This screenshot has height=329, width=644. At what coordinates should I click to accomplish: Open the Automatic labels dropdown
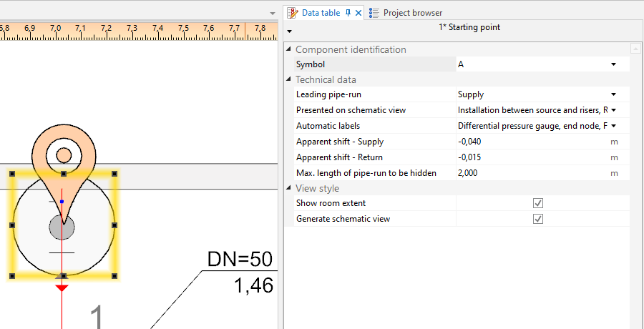613,126
